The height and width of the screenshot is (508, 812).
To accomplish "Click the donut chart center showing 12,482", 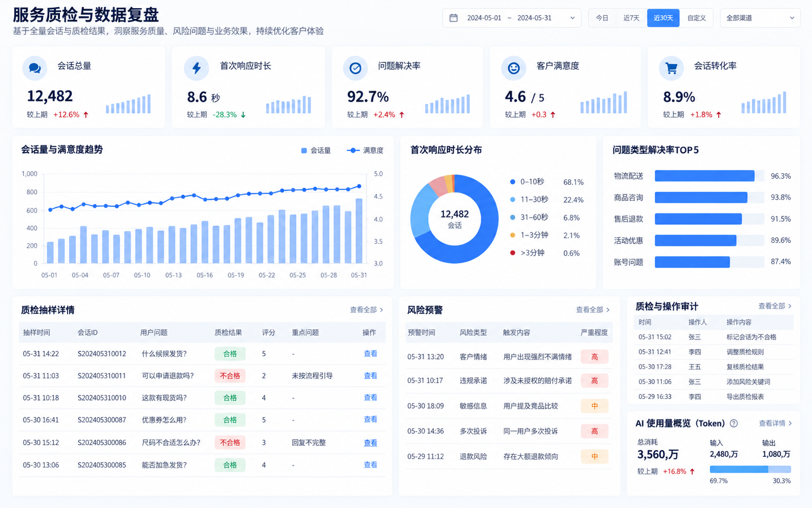I will (x=455, y=219).
